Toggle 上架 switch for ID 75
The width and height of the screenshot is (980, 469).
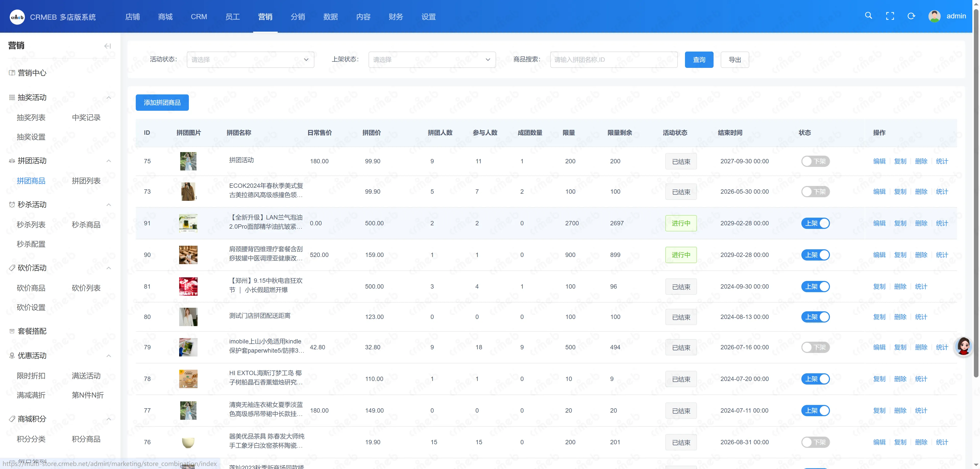click(815, 161)
